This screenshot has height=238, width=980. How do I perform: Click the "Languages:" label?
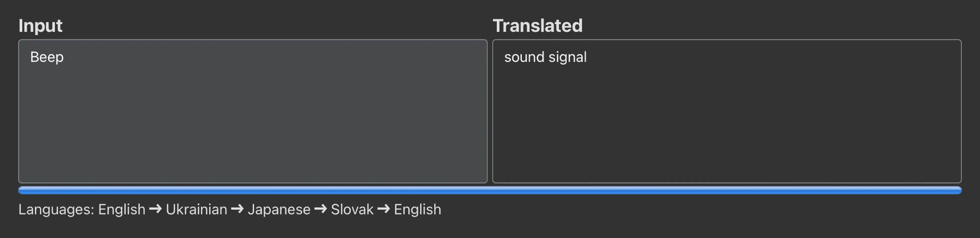pyautogui.click(x=56, y=210)
